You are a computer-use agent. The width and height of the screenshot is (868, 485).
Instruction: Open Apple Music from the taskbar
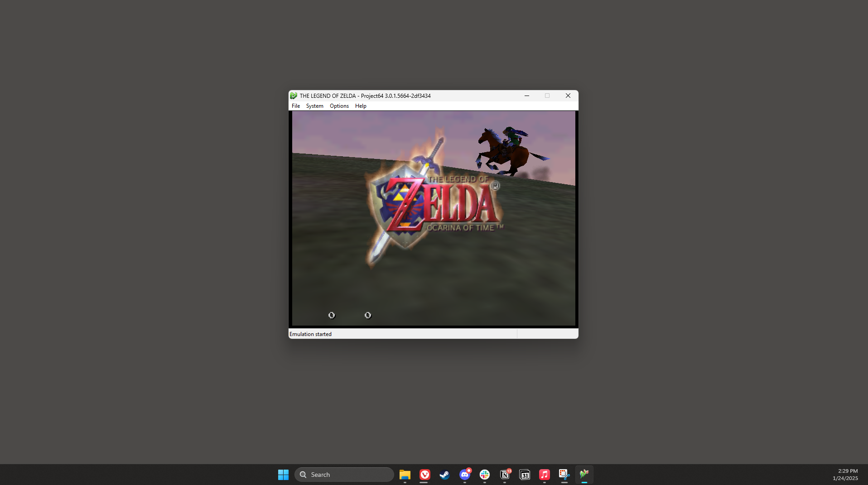(545, 475)
